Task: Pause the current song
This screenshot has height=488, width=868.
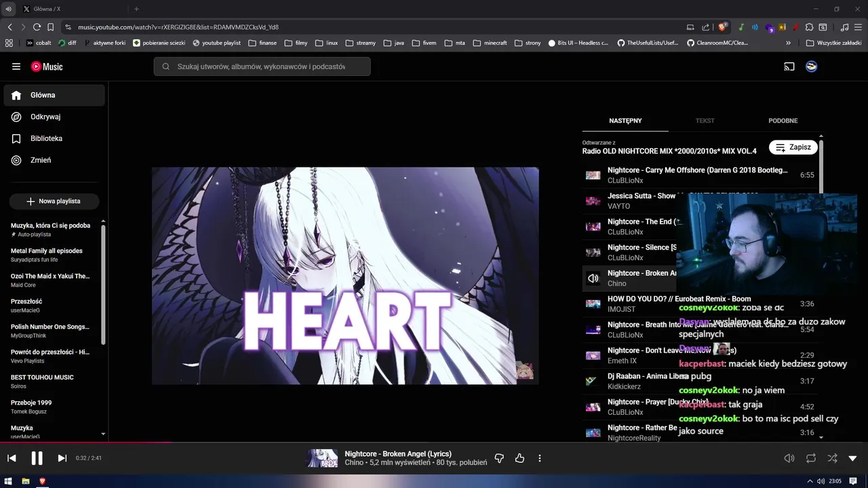Action: coord(37,458)
